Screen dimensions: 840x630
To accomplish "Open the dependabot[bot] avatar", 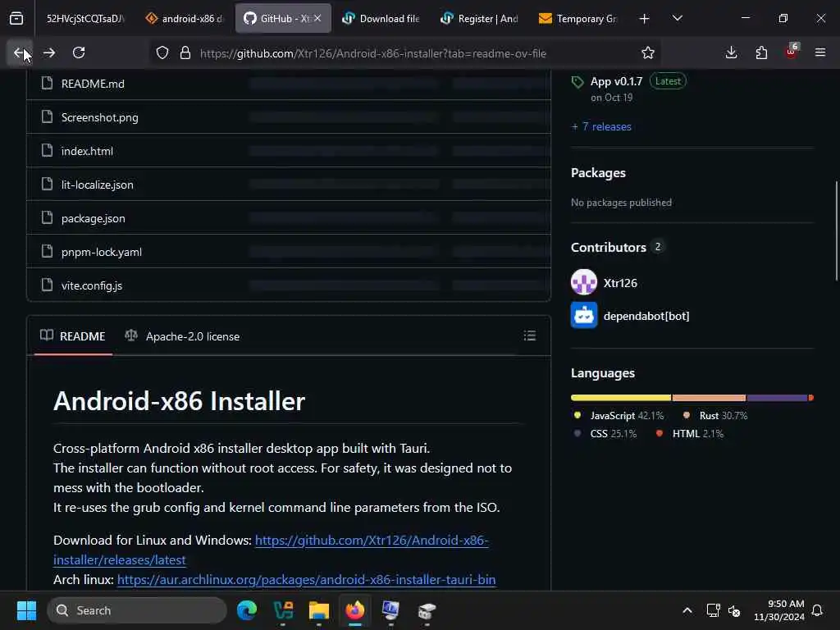I will point(584,316).
